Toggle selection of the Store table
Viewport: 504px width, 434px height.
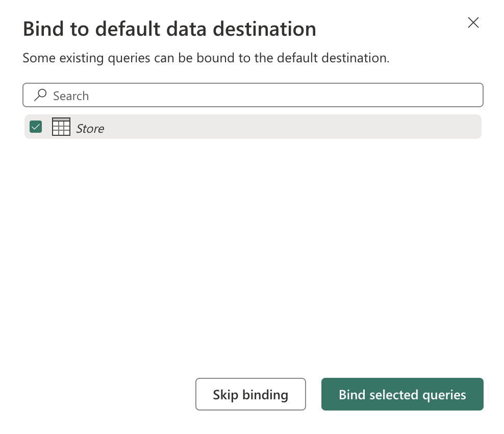[36, 127]
